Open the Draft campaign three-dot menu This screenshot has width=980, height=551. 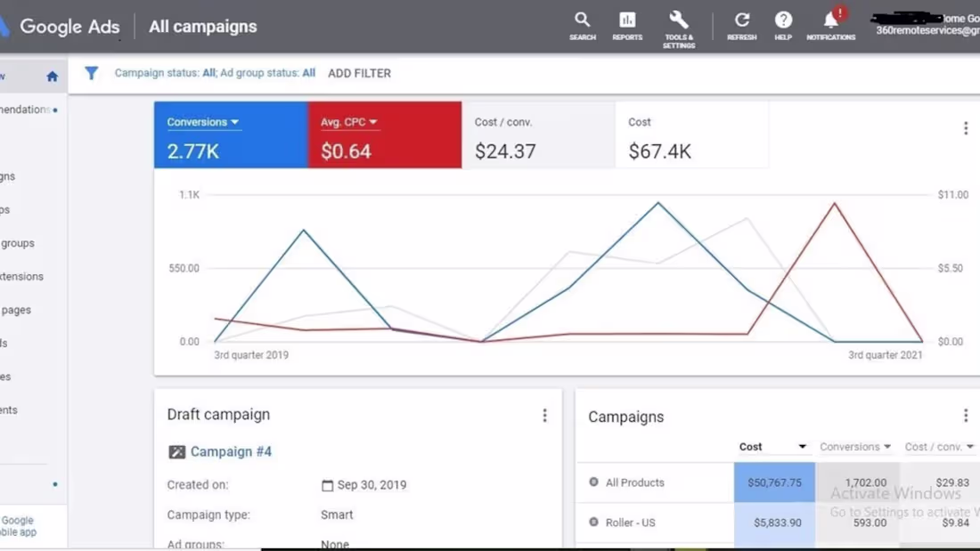point(544,414)
